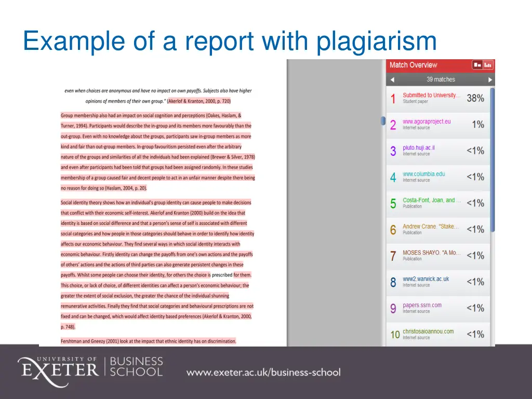
Task: Open match 4 www.columbia.edu
Action: pos(438,177)
